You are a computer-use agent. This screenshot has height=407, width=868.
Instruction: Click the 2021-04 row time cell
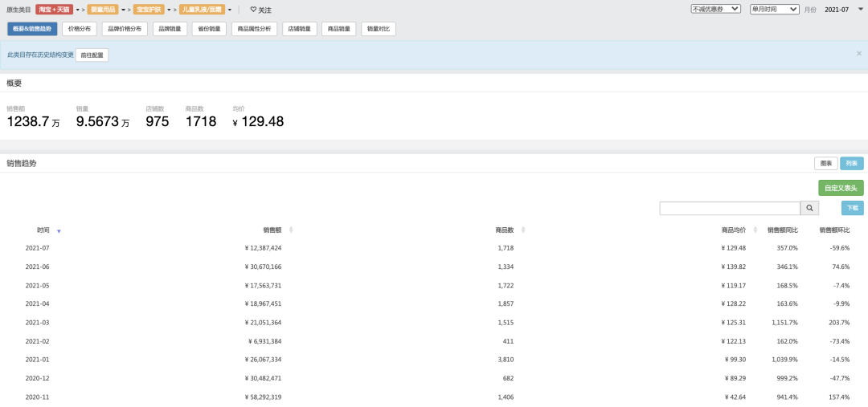tap(38, 304)
